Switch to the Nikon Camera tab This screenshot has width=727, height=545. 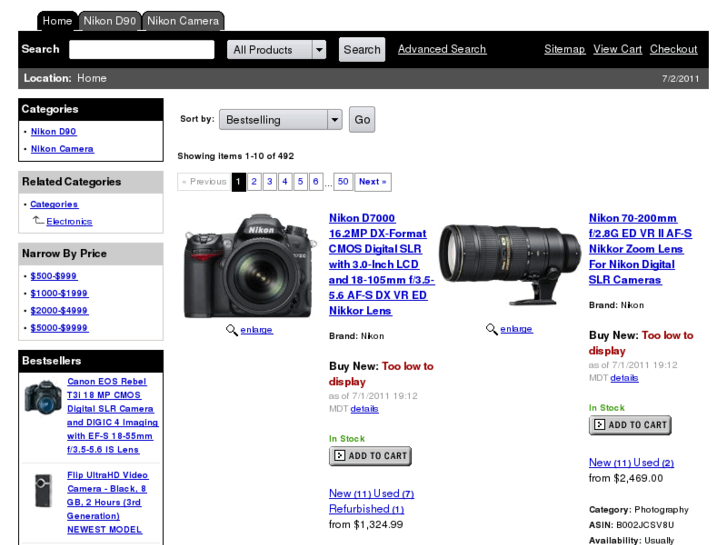click(x=183, y=21)
